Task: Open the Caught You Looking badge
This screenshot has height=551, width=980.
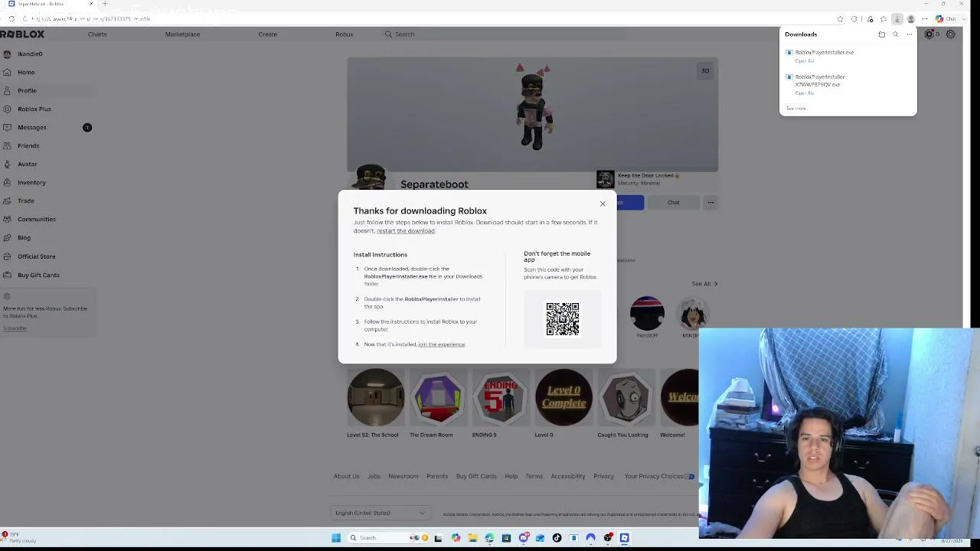Action: pyautogui.click(x=626, y=397)
